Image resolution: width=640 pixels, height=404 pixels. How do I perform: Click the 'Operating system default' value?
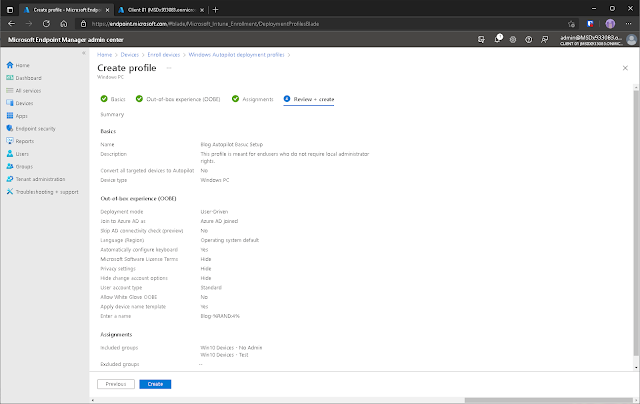coord(230,240)
